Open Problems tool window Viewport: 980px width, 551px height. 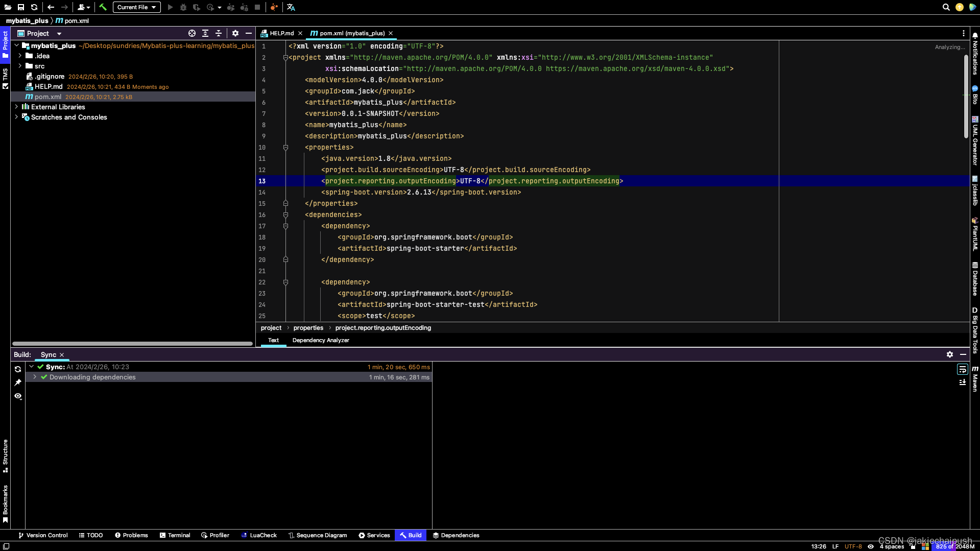coord(131,535)
